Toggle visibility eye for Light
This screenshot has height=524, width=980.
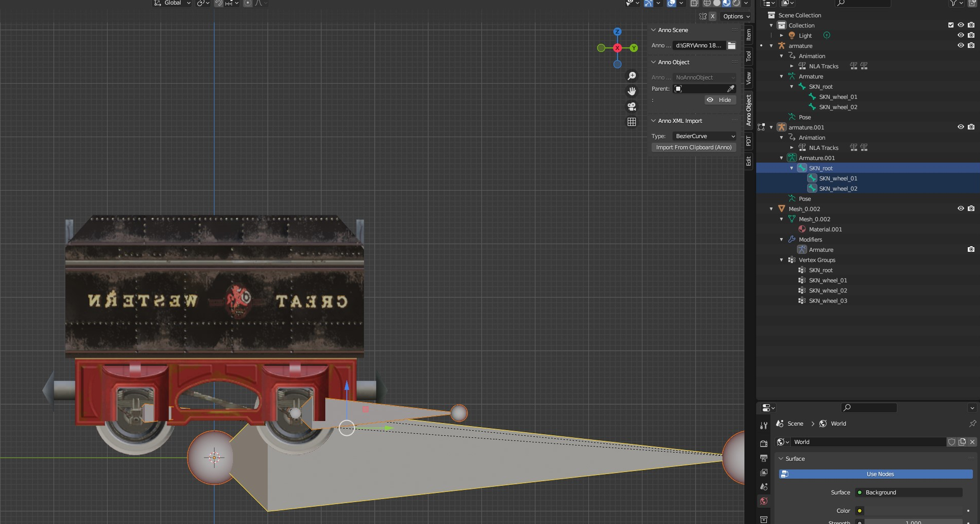point(961,35)
